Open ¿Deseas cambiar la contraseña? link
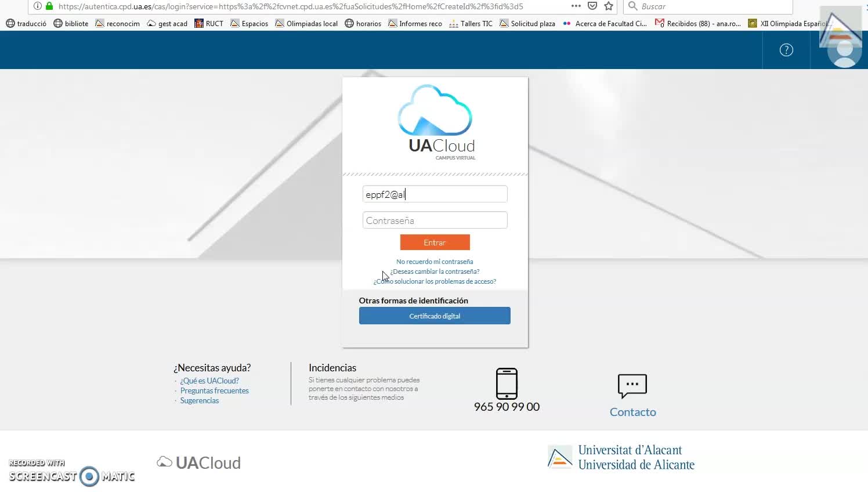The image size is (868, 492). point(435,272)
